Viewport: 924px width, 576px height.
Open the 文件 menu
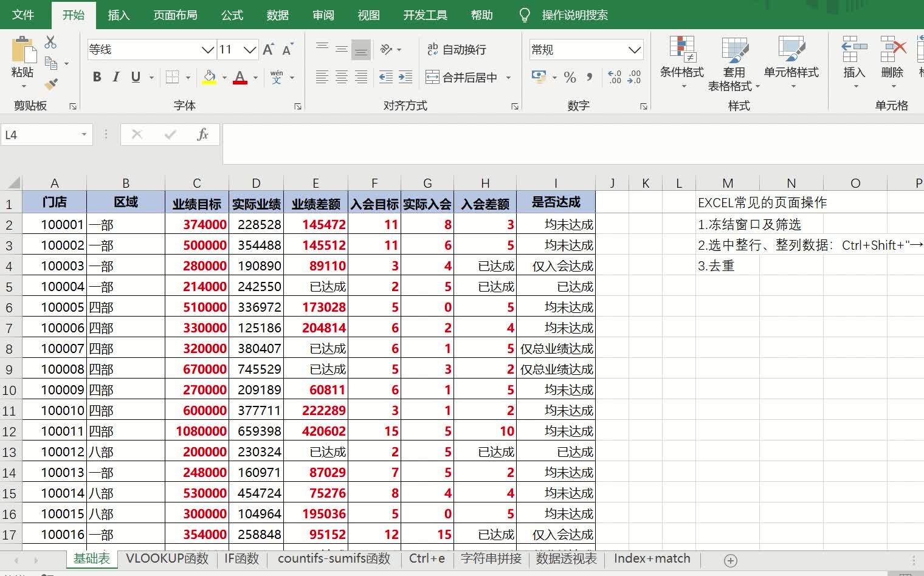click(x=23, y=15)
